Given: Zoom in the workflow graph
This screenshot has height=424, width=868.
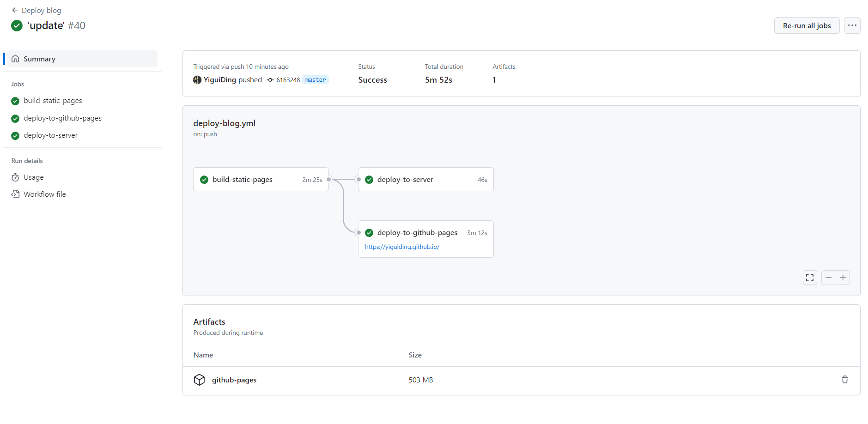Looking at the screenshot, I should (843, 278).
